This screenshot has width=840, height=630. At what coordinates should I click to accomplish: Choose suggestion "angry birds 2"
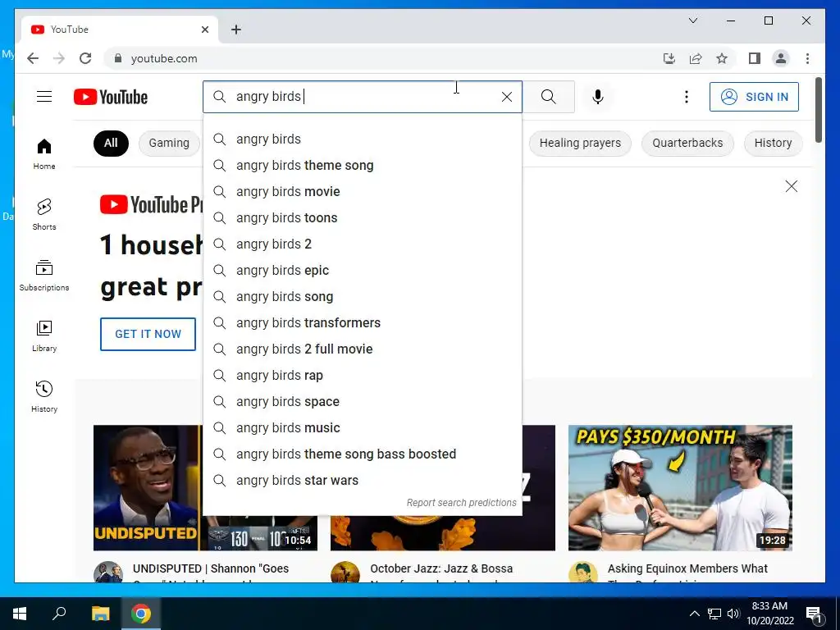[363, 244]
